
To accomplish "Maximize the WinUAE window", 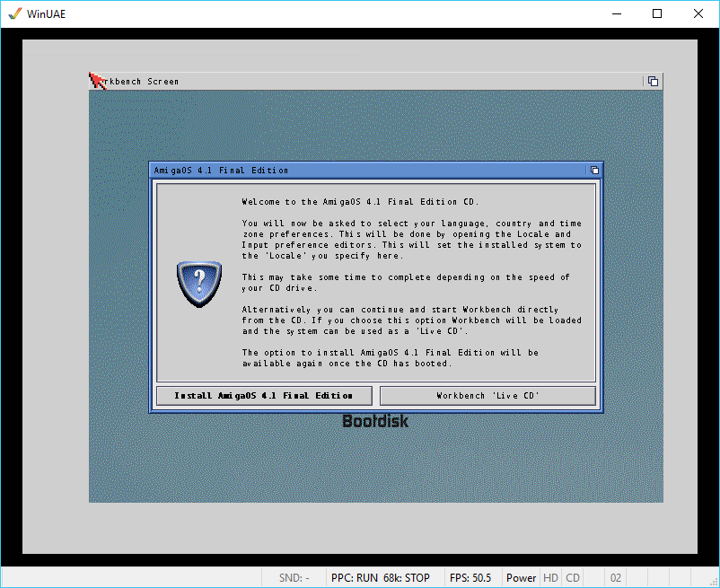I will [657, 13].
